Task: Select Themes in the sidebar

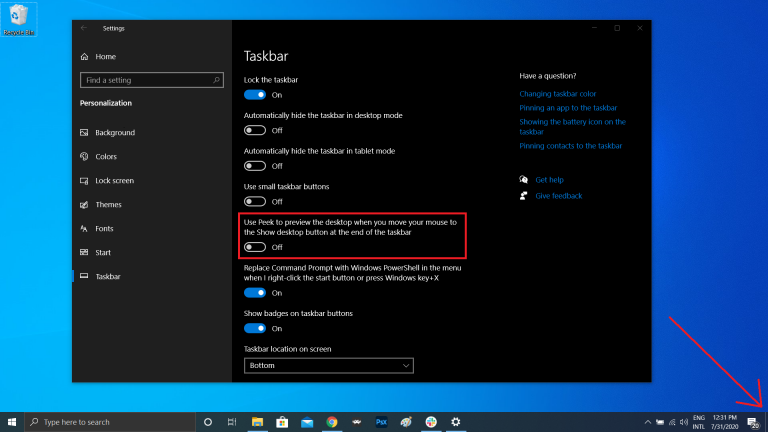Action: tap(108, 204)
